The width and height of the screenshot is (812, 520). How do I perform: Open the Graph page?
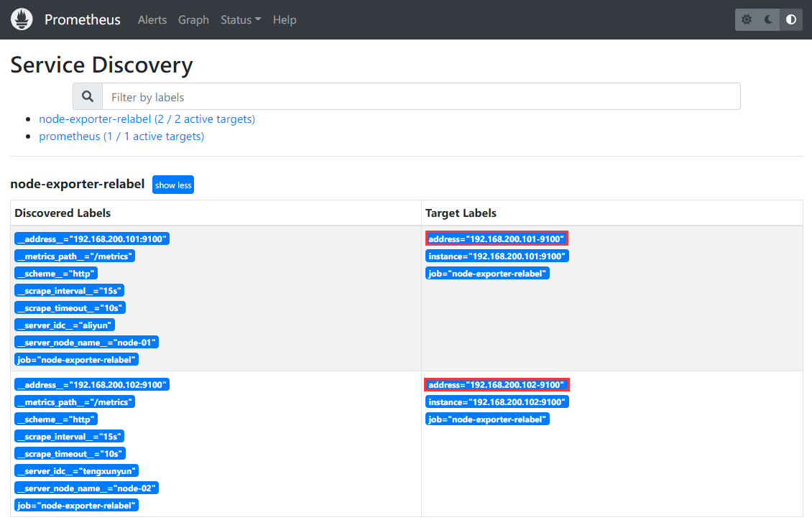194,19
